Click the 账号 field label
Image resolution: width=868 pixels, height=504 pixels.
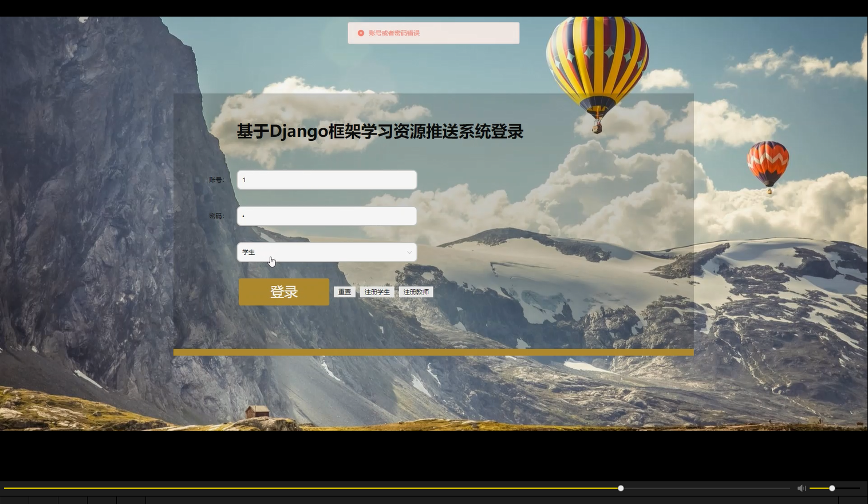pos(217,179)
